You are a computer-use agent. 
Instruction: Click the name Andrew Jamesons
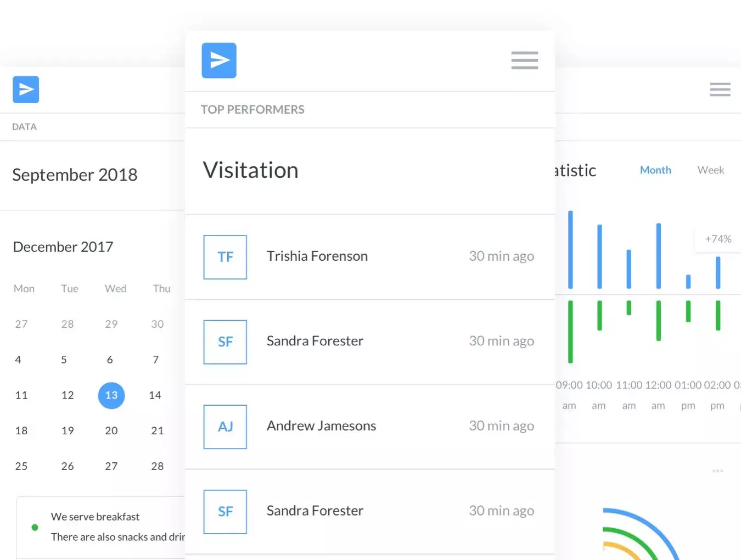click(321, 425)
